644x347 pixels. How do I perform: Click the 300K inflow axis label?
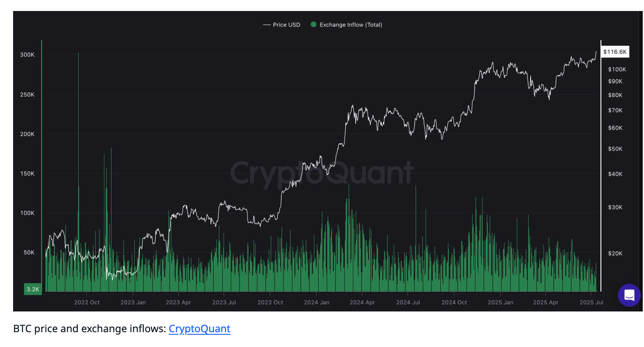[27, 55]
